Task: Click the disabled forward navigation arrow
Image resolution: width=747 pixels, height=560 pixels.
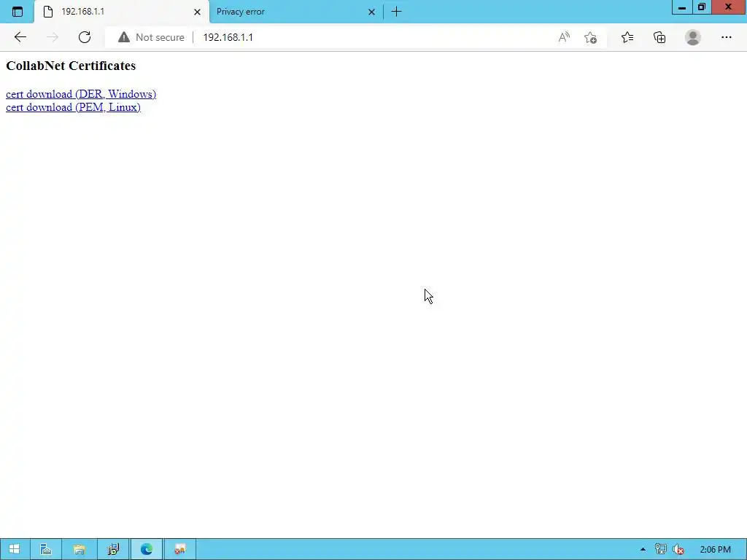Action: click(53, 37)
